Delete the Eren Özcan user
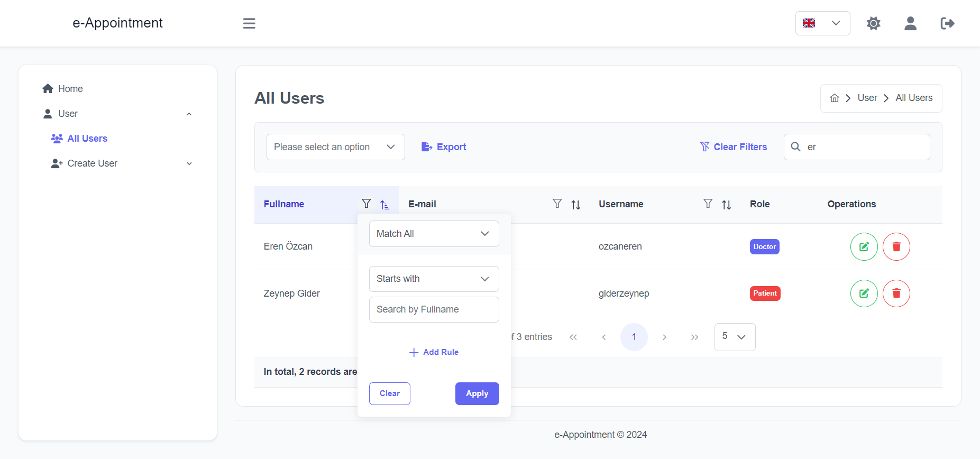The width and height of the screenshot is (980, 459). [x=896, y=246]
